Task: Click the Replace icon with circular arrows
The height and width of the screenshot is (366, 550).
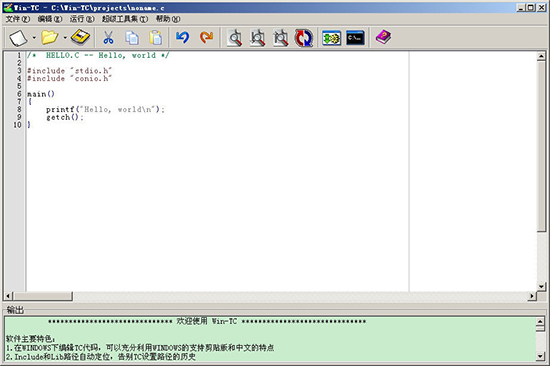Action: (x=304, y=38)
